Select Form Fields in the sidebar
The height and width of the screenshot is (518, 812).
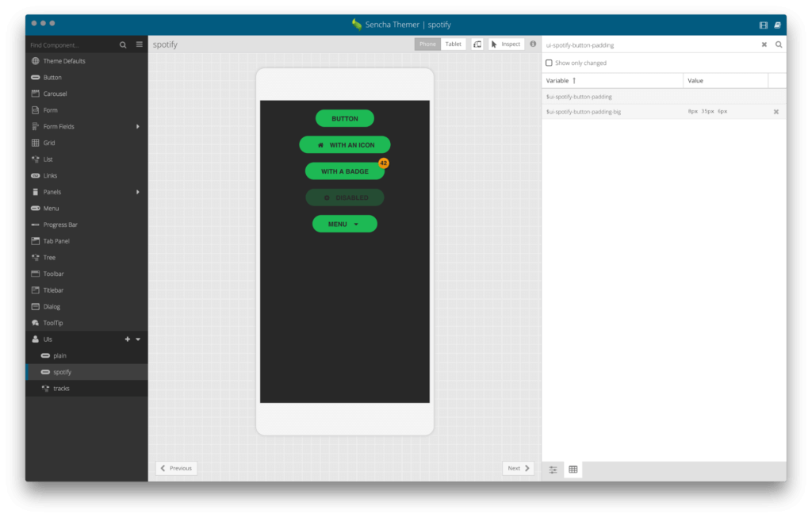(x=86, y=126)
